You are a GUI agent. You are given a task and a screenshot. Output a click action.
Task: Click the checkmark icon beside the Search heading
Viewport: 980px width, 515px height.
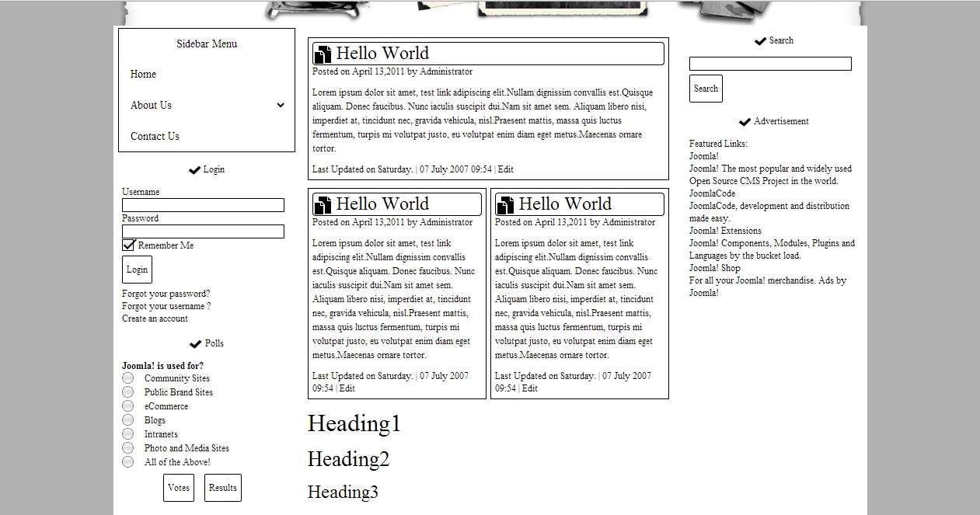760,41
